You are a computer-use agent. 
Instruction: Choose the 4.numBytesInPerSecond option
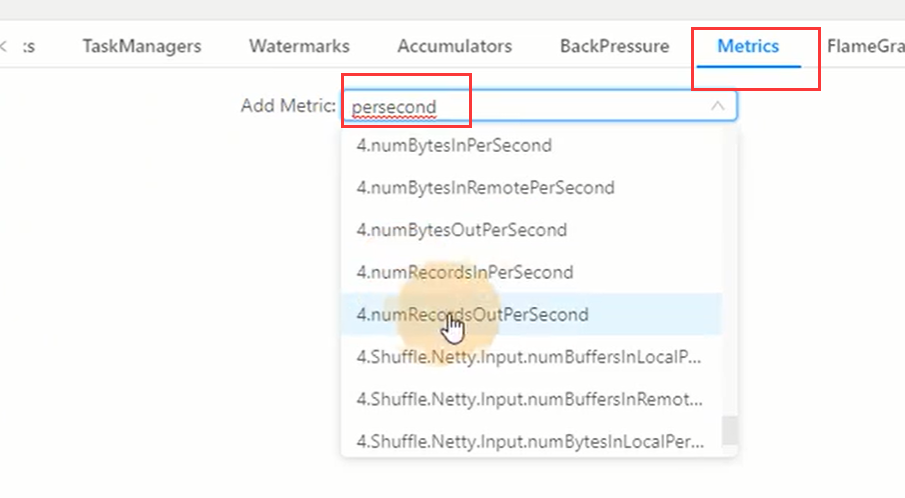pos(454,145)
